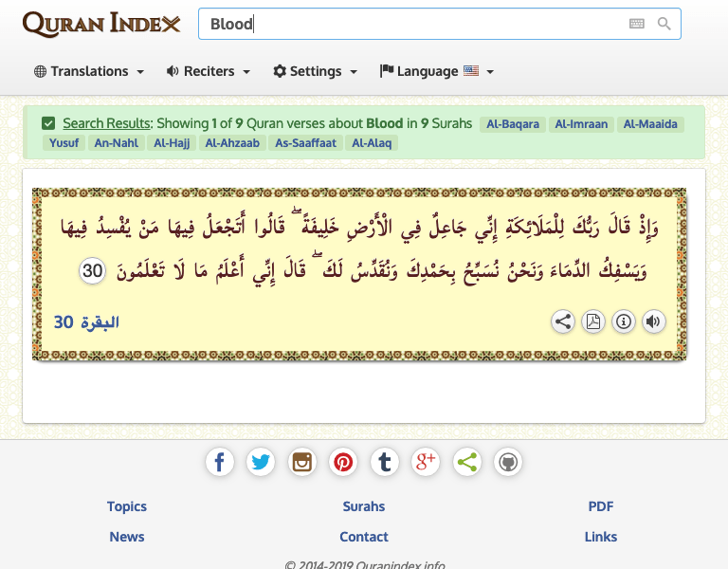Screen dimensions: 728x569
Task: Open the Surahs footer link
Action: 364,506
